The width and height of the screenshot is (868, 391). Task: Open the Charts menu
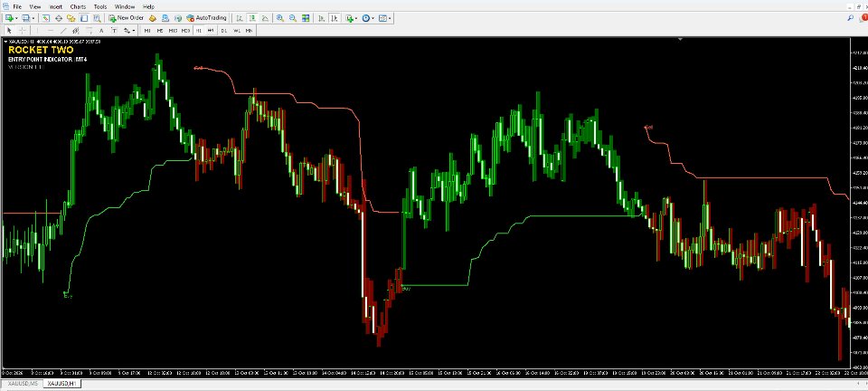[78, 6]
